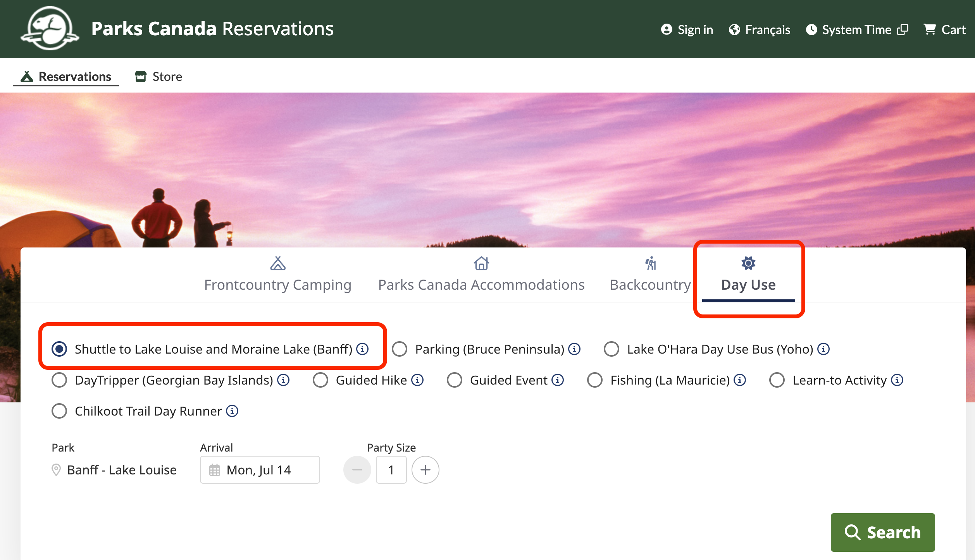Click the Parks Canada beaver logo
Viewport: 975px width, 560px height.
click(x=50, y=28)
